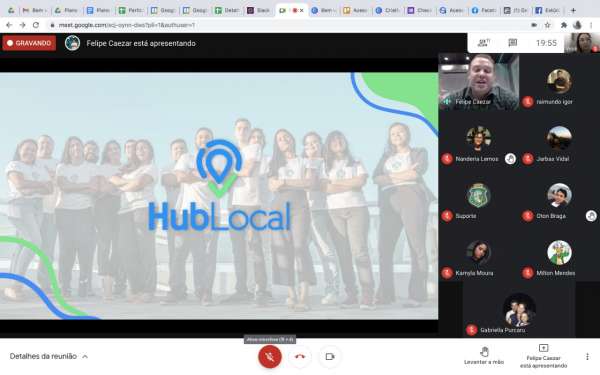This screenshot has height=375, width=600.
Task: Click the HubLocal presentation slide
Action: click(219, 196)
